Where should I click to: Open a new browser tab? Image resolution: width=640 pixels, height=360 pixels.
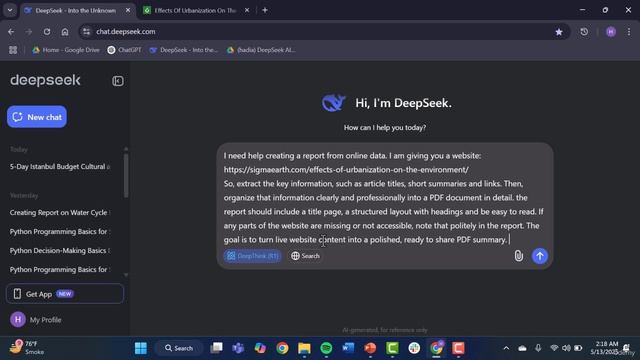click(x=265, y=11)
